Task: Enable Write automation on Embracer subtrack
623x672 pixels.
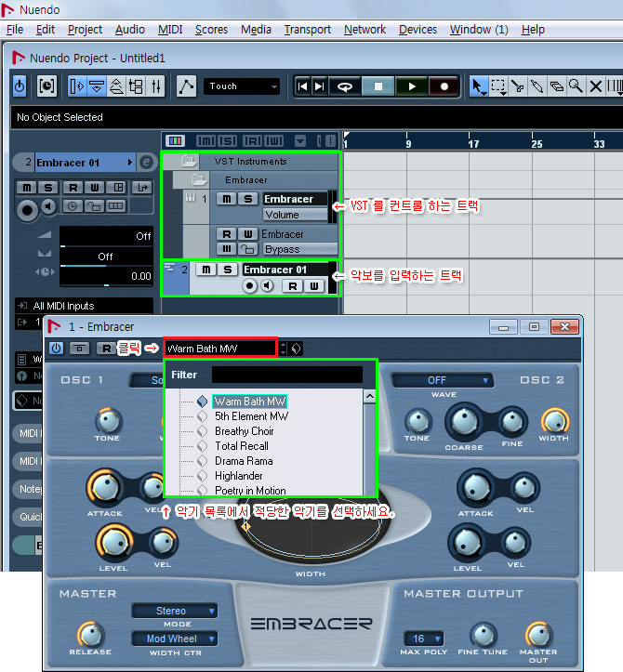Action: point(248,234)
